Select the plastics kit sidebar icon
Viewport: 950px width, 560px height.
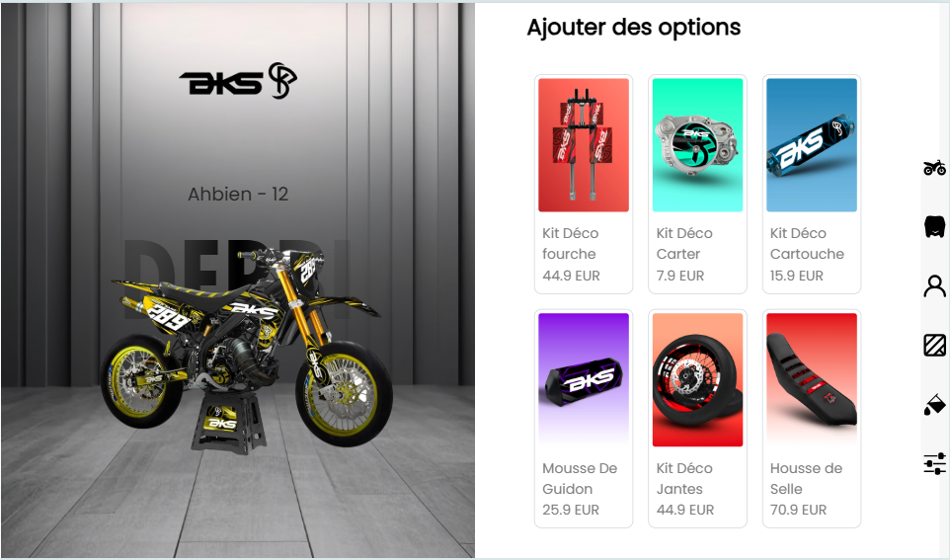[934, 227]
